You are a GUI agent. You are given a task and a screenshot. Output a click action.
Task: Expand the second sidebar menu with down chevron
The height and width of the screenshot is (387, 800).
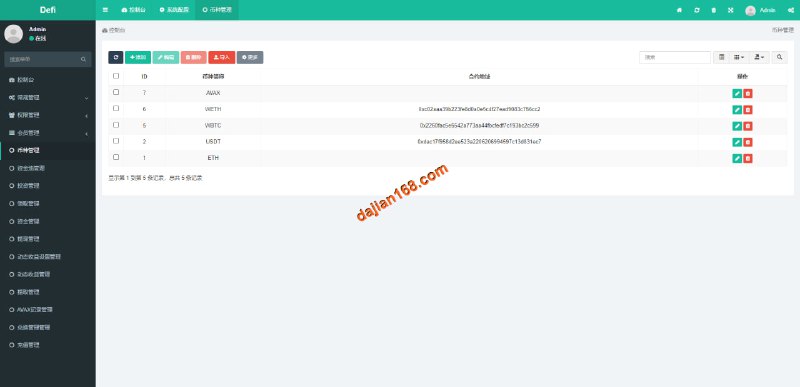click(47, 97)
